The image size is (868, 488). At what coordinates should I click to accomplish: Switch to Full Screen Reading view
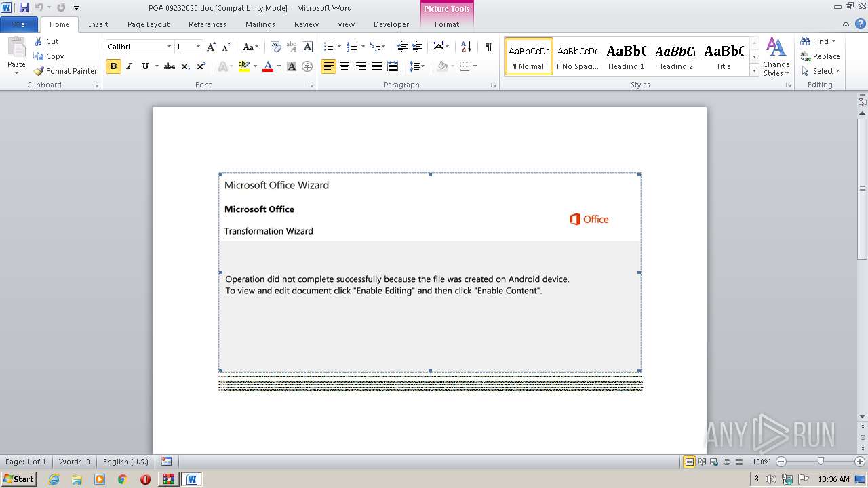(702, 462)
